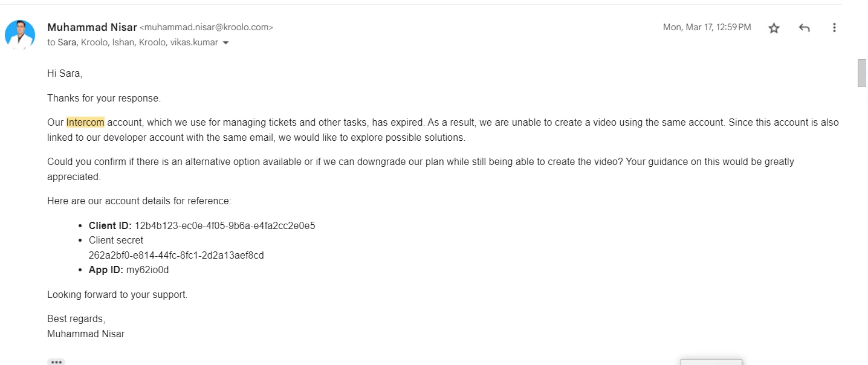Click the muhammad.nisar@kroolo.com email address
Image resolution: width=868 pixels, height=365 pixels.
[x=206, y=28]
